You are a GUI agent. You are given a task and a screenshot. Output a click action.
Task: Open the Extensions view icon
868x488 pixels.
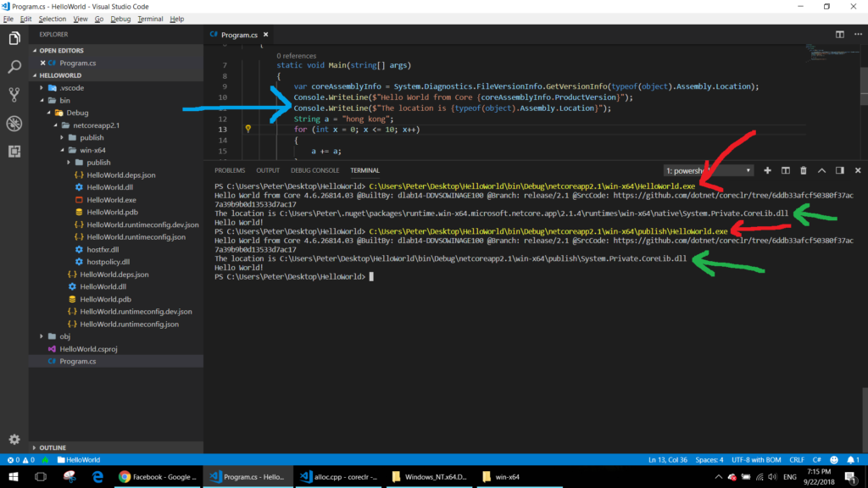14,152
